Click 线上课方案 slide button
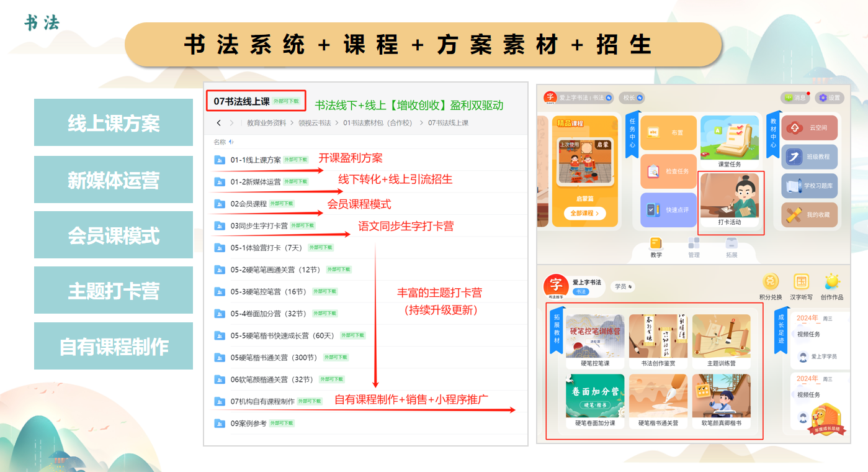The image size is (868, 472). [114, 123]
